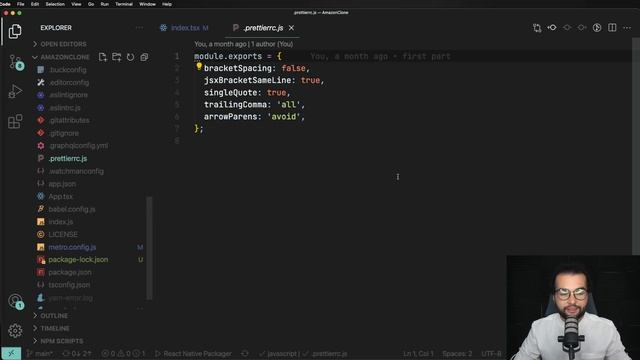Screen dimensions: 640x360
Task: Open the Selection menu
Action: (55, 4)
